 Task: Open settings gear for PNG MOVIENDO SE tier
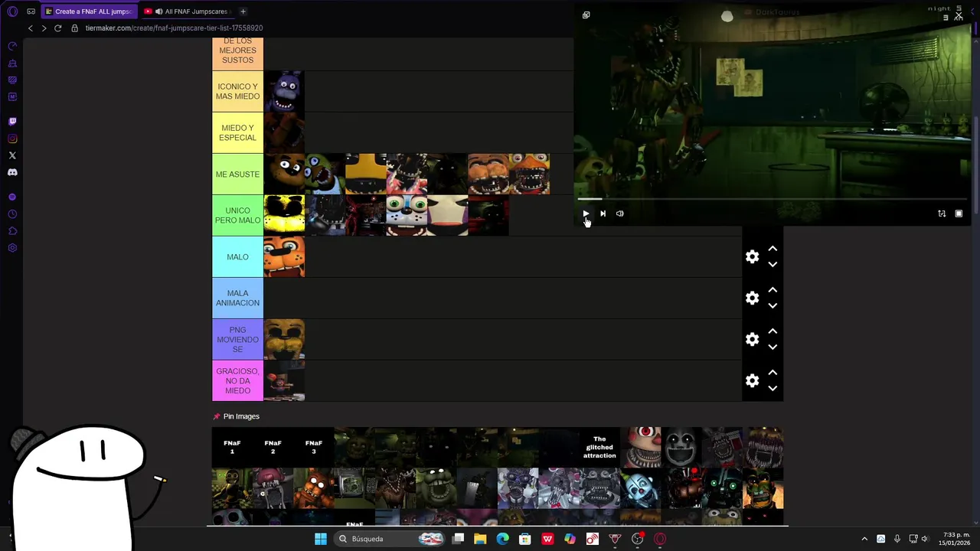coord(753,340)
